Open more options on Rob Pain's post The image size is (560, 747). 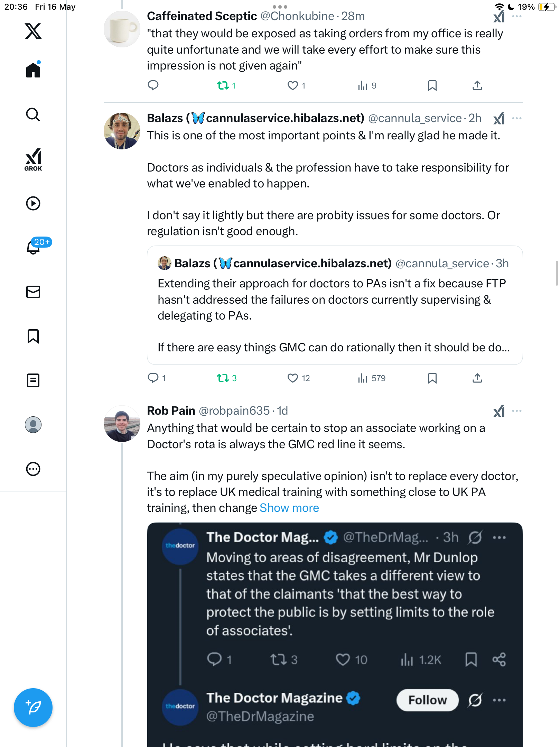pyautogui.click(x=516, y=411)
